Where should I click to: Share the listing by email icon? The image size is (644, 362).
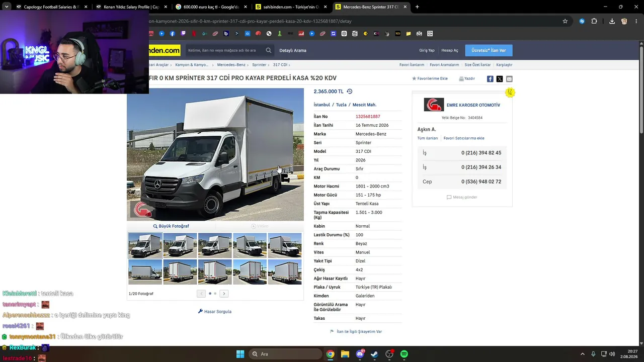pyautogui.click(x=509, y=79)
